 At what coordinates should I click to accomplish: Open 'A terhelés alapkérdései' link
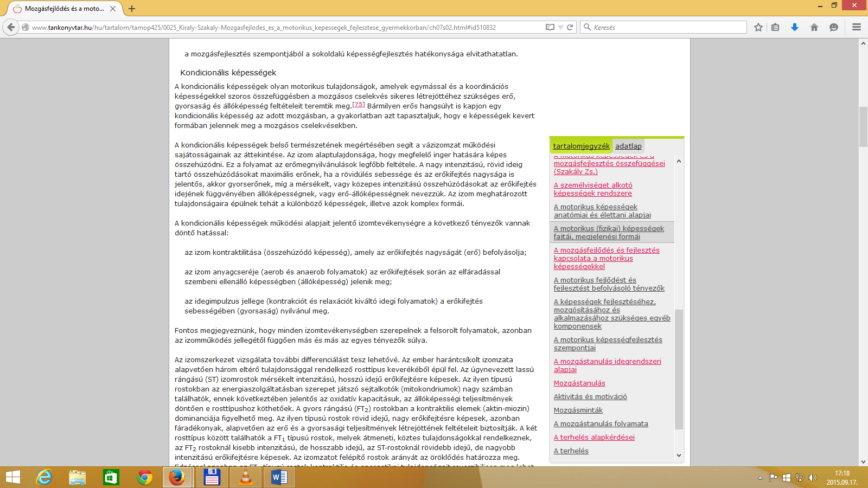pos(594,438)
